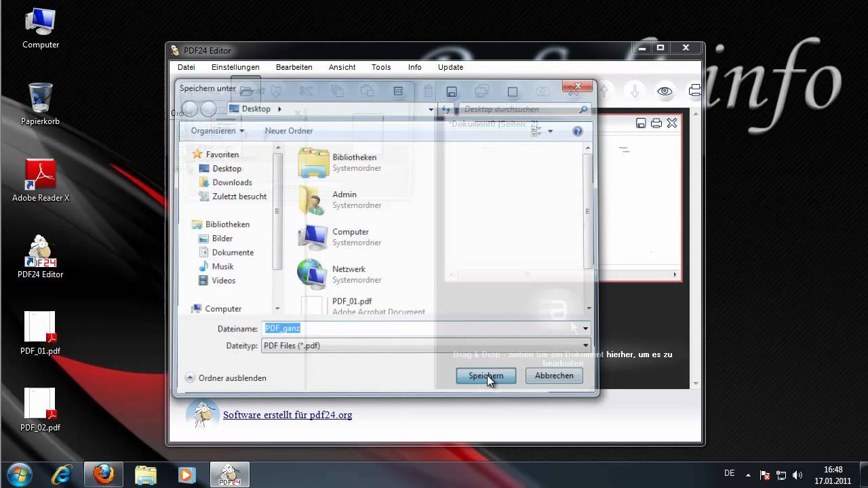Open the Organisieren dropdown menu
Image resolution: width=868 pixels, height=488 pixels.
click(218, 131)
